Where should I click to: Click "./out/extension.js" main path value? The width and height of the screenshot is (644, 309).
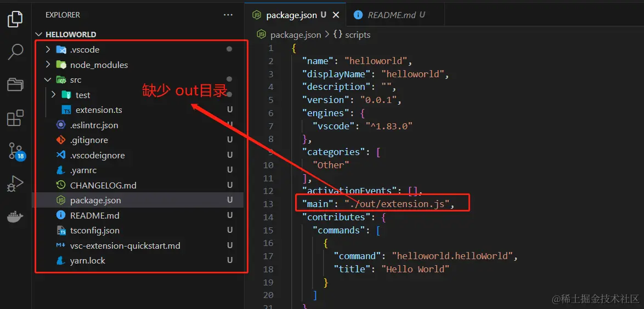pyautogui.click(x=397, y=204)
